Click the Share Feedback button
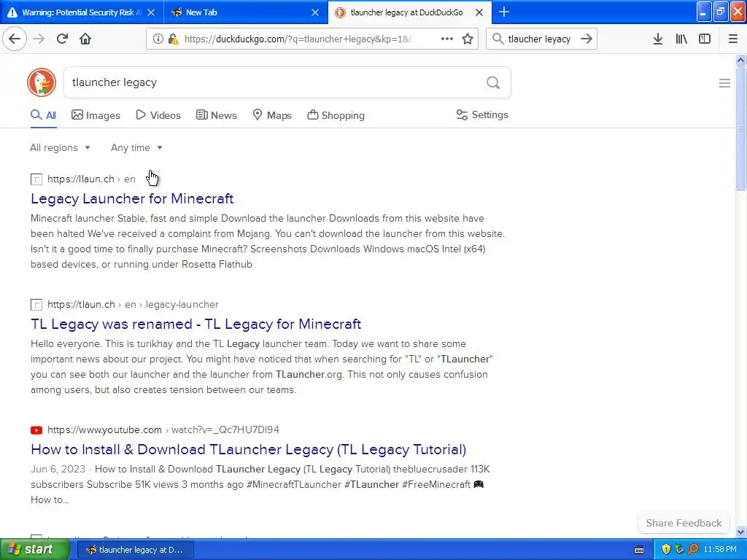The width and height of the screenshot is (747, 560). point(684,523)
